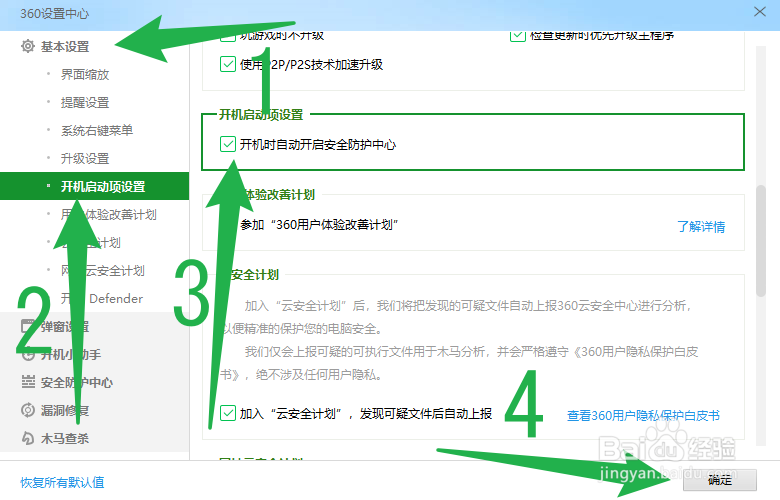
Task: Open the 了解详情 link
Action: point(701,227)
